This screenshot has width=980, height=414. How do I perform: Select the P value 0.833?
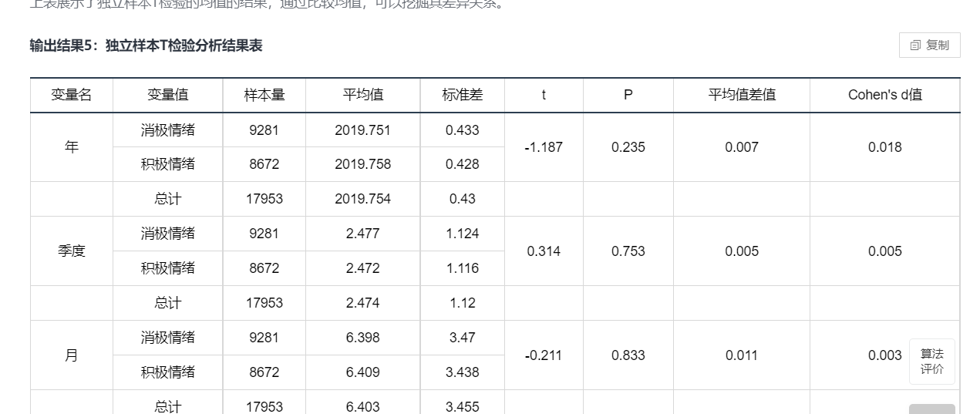tap(628, 355)
